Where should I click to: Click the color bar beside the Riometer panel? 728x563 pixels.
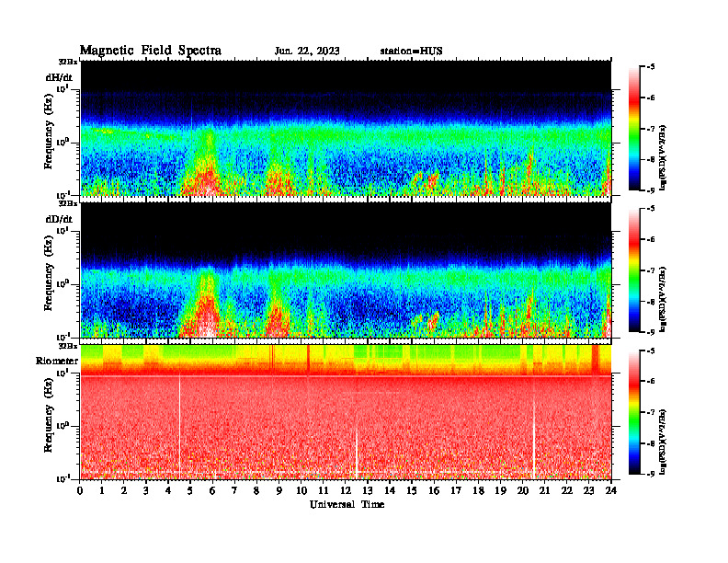click(634, 411)
